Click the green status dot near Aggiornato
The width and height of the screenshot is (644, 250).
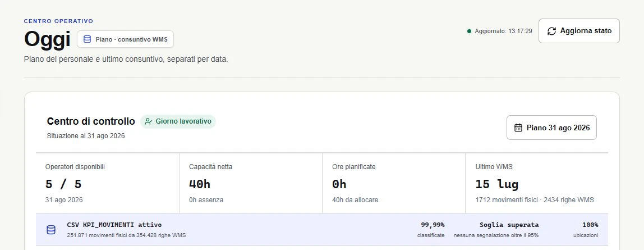pos(469,31)
